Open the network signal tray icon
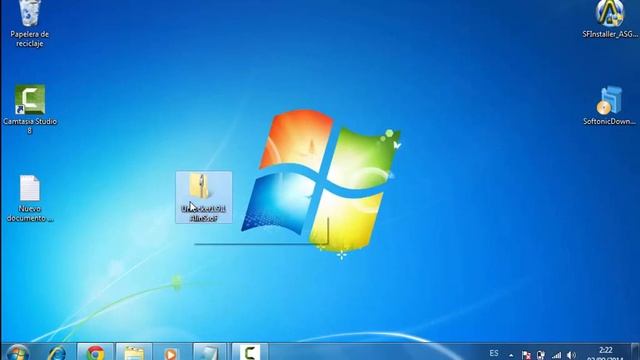Viewport: 640px width, 360px height. pos(556,356)
